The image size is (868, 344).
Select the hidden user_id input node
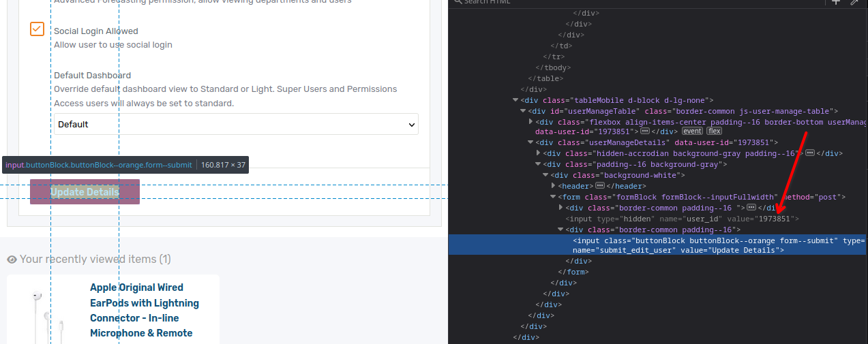[x=682, y=219]
